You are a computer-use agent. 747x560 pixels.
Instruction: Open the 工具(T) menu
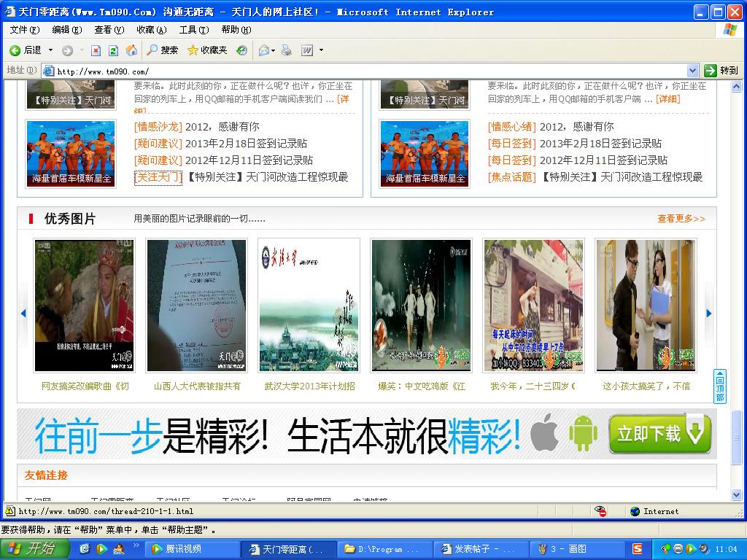pos(193,30)
